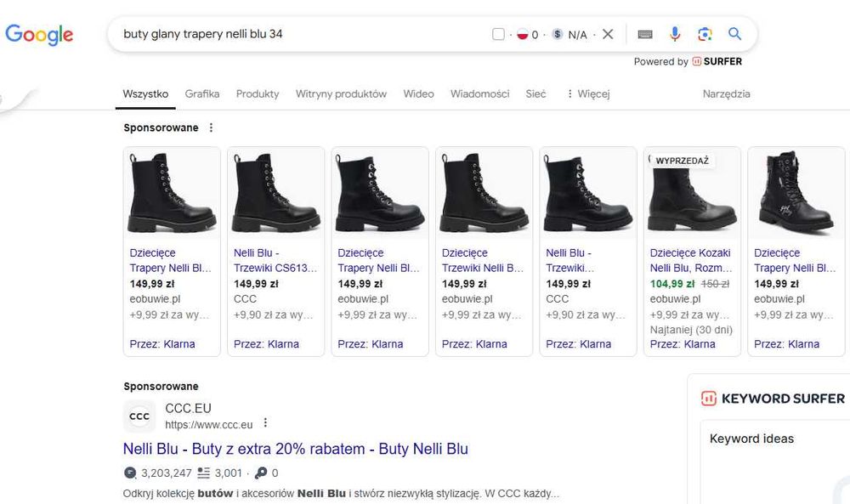
Task: Open the Sponsorowane shopping ads options menu
Action: tap(211, 127)
